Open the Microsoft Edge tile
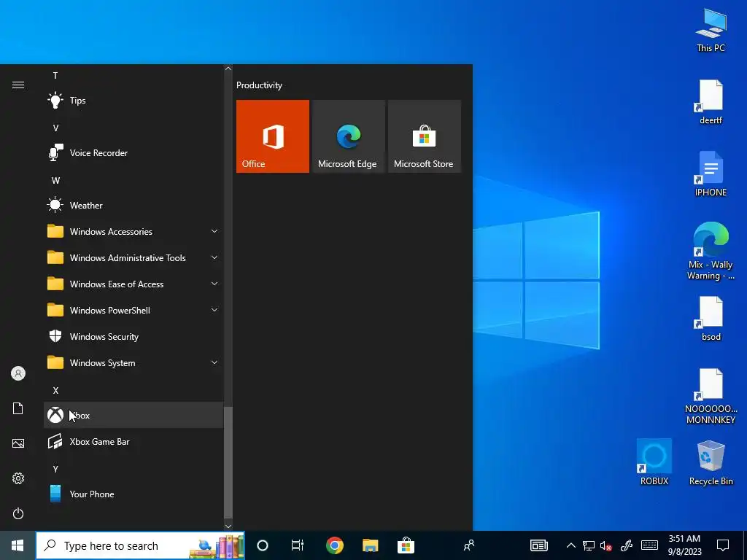 pos(348,136)
